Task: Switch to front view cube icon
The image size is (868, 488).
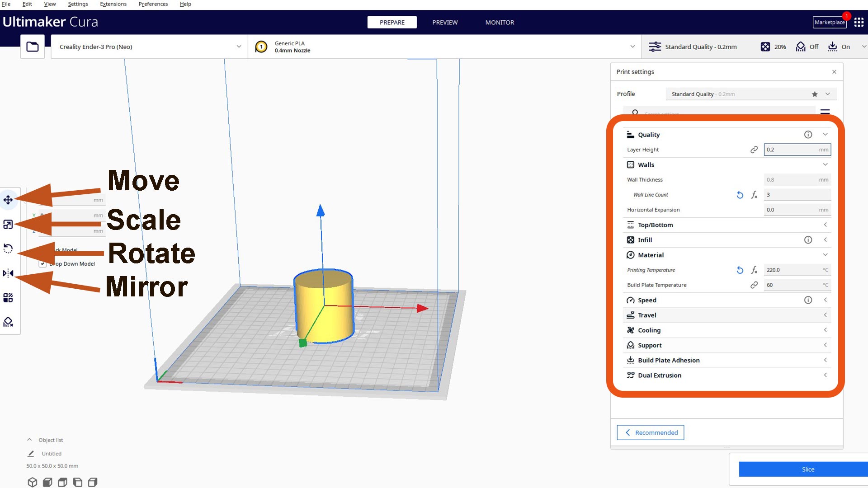Action: tap(47, 482)
